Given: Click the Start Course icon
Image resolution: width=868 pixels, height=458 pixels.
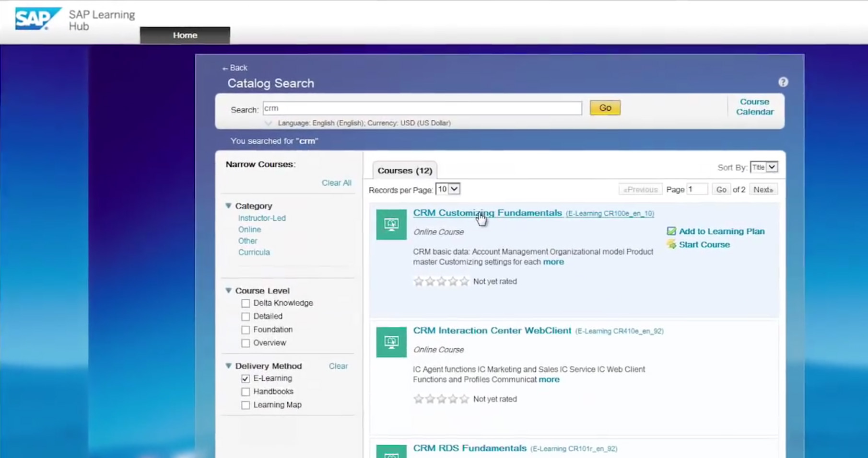Looking at the screenshot, I should pyautogui.click(x=671, y=245).
